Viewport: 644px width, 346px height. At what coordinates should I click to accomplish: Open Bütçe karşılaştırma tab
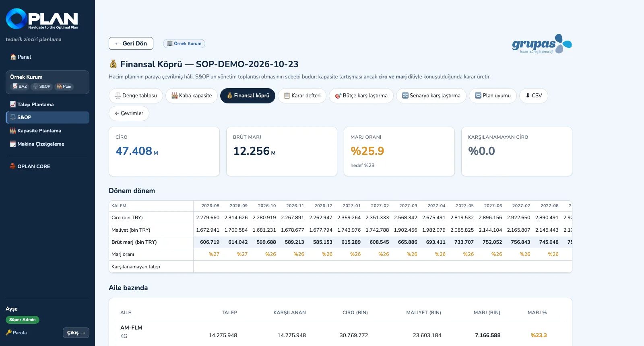click(361, 95)
